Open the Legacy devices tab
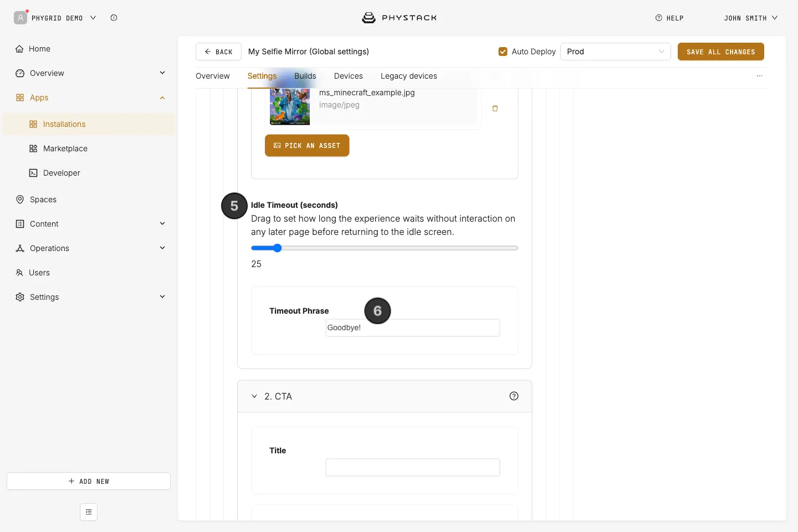This screenshot has height=532, width=798. point(409,76)
